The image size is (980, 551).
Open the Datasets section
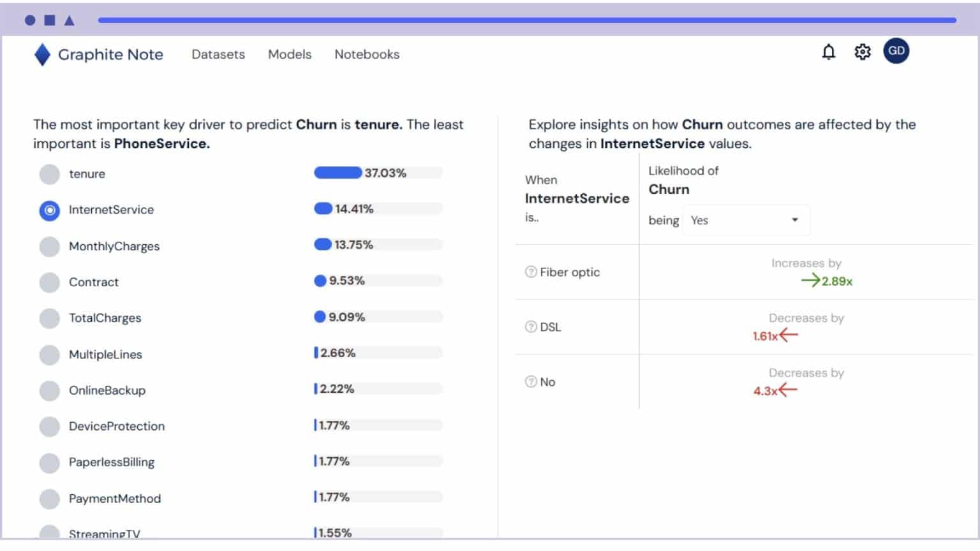click(x=218, y=55)
